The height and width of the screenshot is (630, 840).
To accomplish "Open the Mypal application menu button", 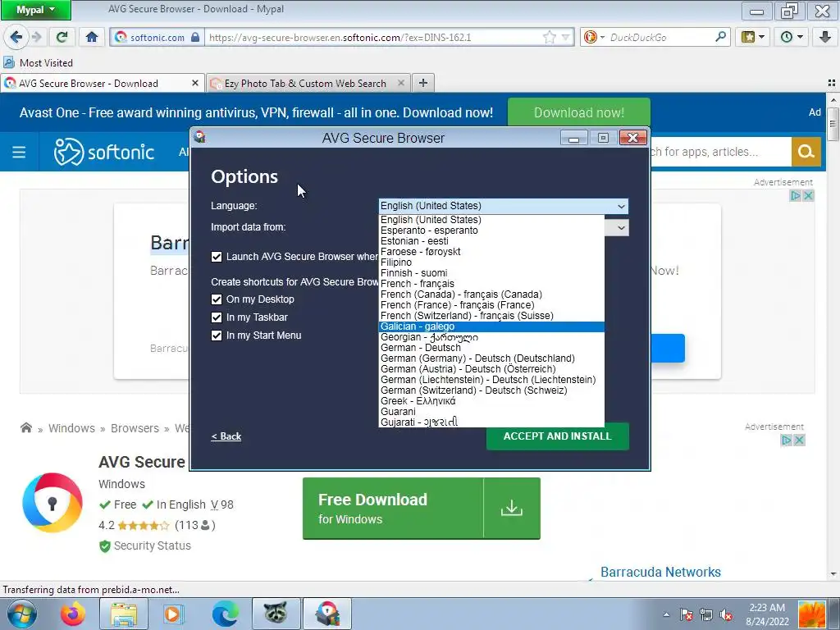I will [x=35, y=10].
